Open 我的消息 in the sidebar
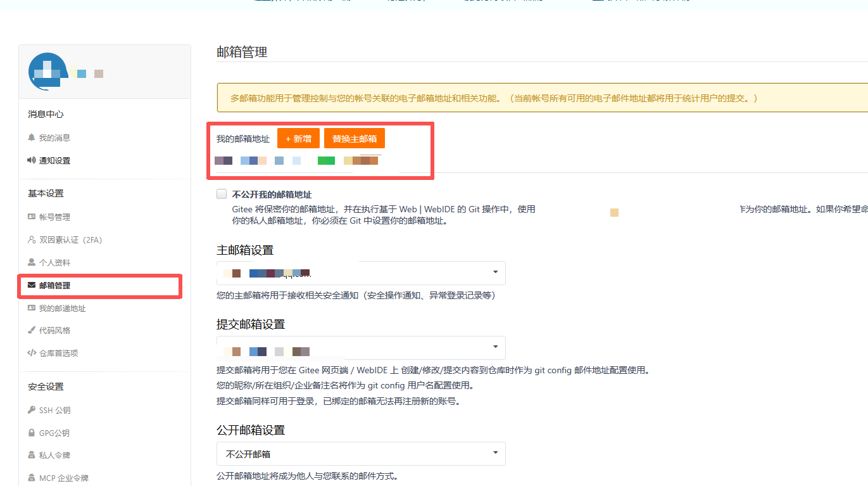The width and height of the screenshot is (868, 486). pos(54,137)
